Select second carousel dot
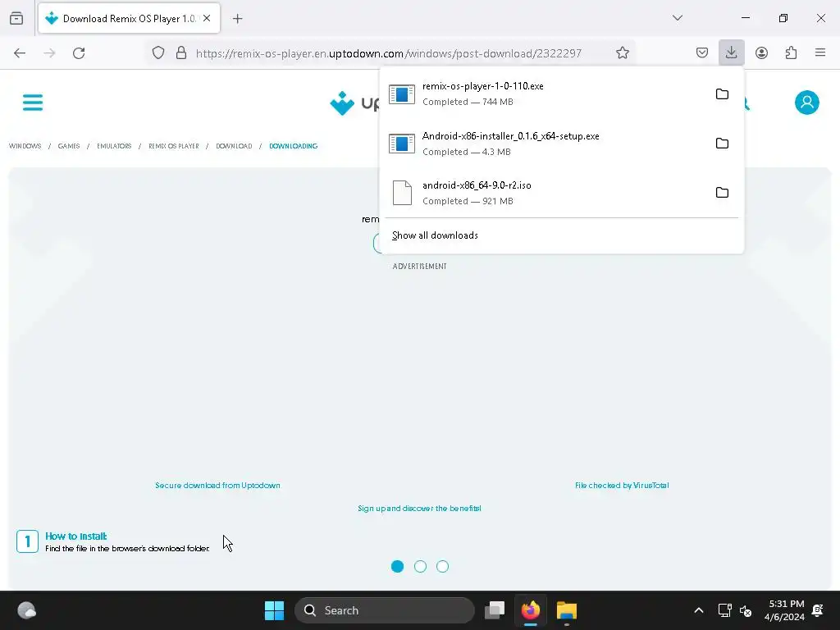Image resolution: width=840 pixels, height=630 pixels. click(x=420, y=566)
